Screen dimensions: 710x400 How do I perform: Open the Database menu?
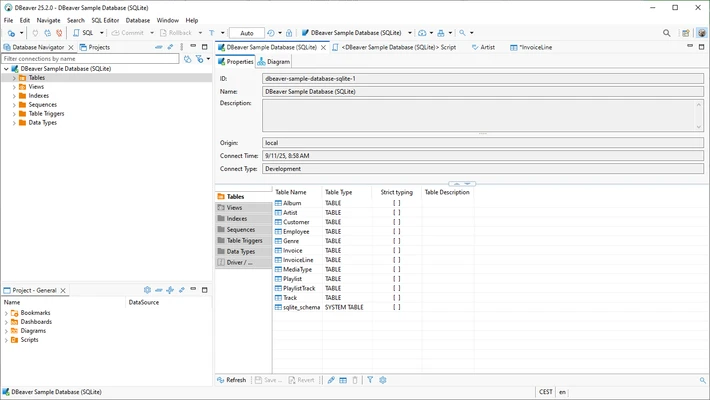point(138,20)
